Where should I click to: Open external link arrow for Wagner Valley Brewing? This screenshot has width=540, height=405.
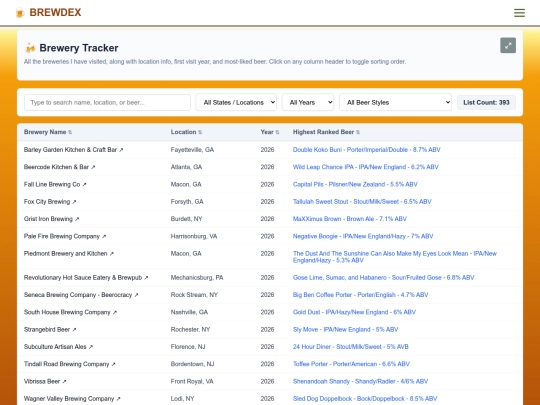(118, 399)
